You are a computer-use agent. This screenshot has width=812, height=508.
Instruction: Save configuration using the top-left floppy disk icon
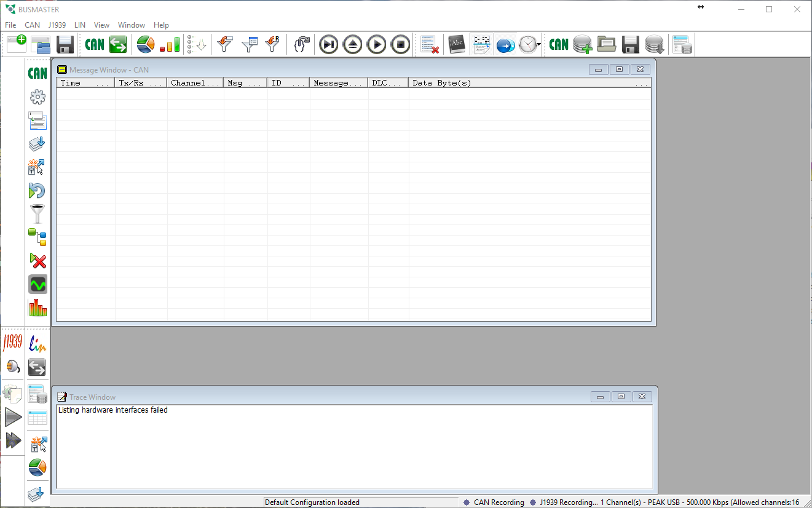[65, 44]
